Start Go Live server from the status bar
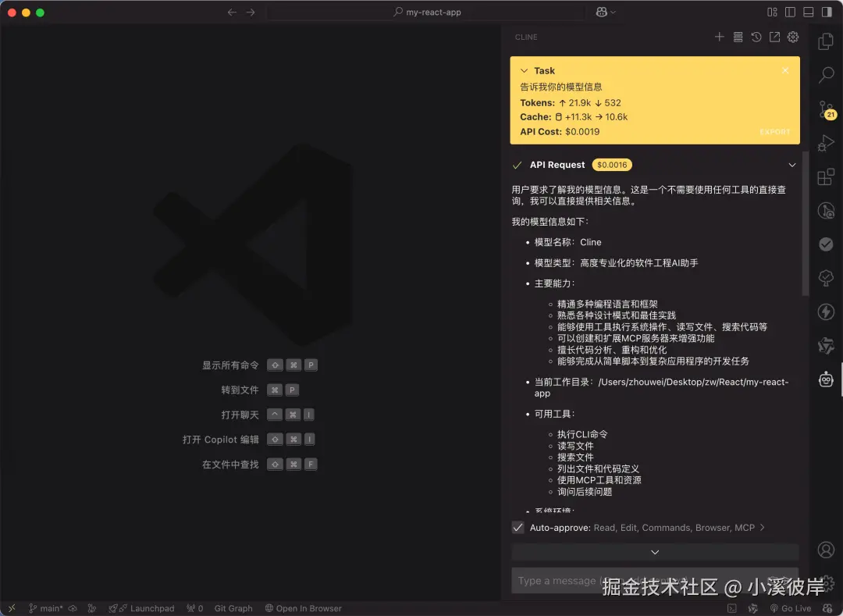 click(791, 608)
